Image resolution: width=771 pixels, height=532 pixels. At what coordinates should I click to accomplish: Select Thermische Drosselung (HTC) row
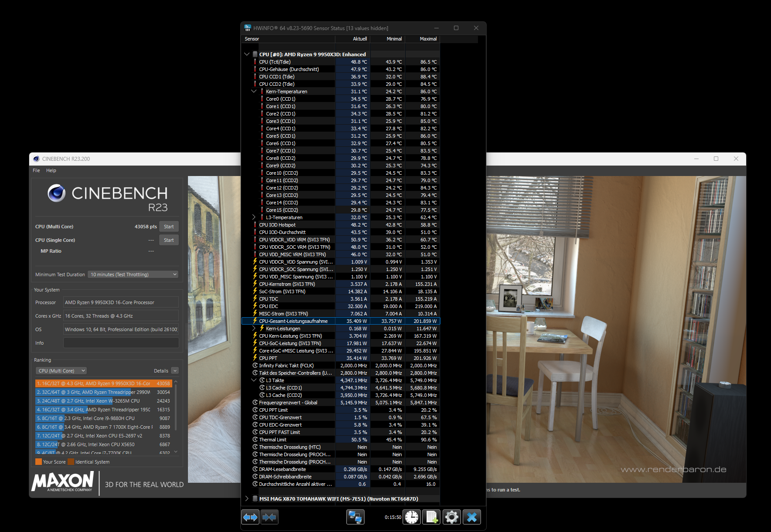(341, 447)
